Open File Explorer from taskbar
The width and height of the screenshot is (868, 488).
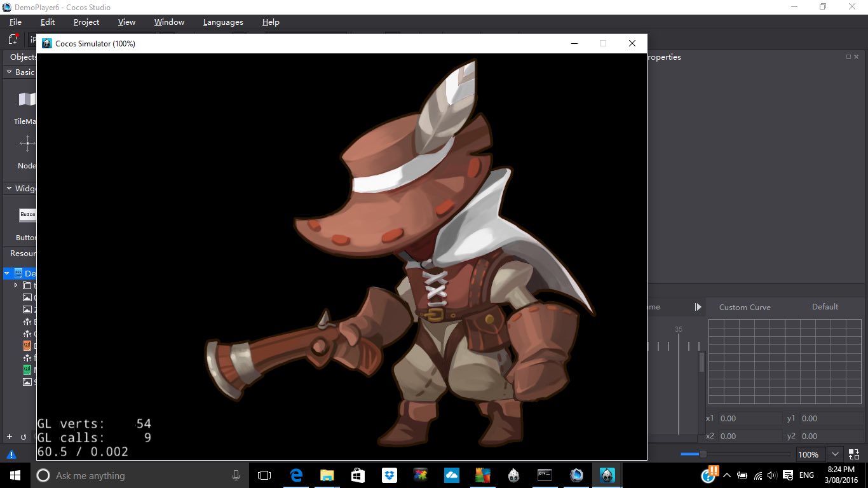[327, 475]
